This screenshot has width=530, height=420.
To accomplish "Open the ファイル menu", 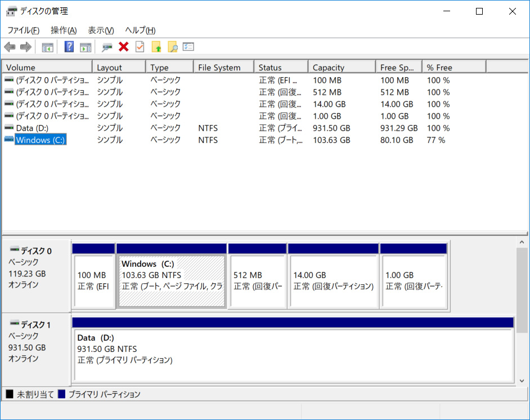I will coord(23,30).
